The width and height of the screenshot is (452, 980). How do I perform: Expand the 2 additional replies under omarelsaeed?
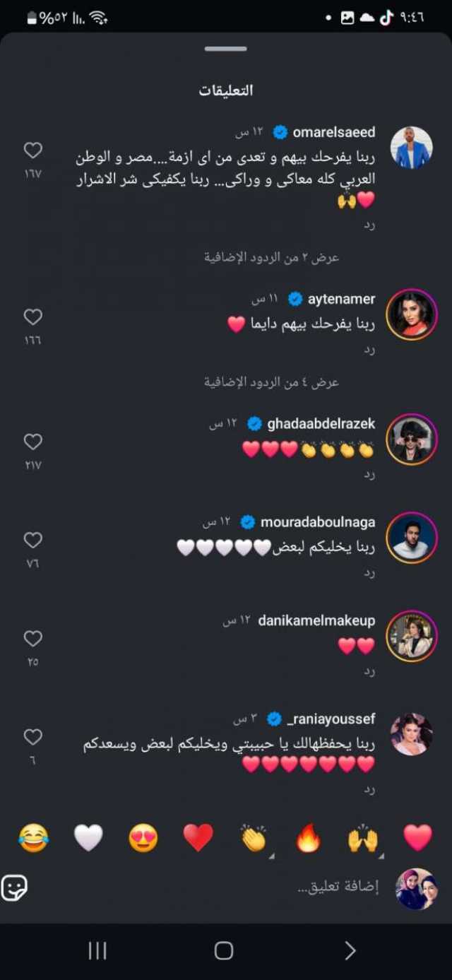click(272, 257)
